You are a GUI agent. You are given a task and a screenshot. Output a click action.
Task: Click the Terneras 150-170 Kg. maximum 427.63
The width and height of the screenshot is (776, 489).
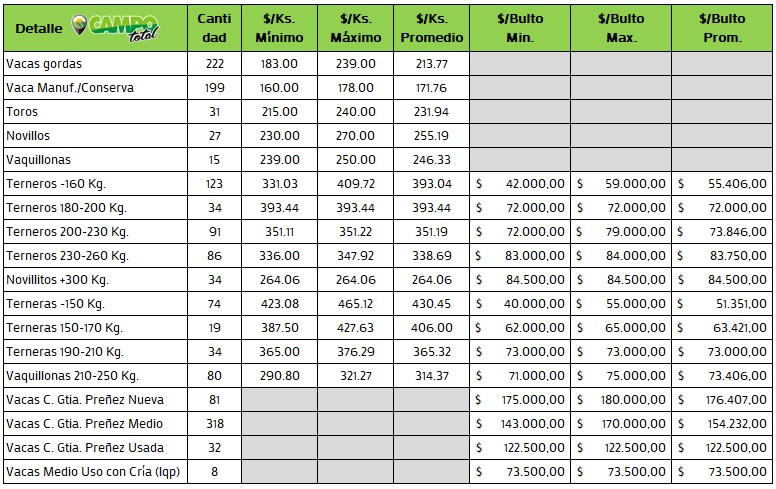[x=355, y=327]
